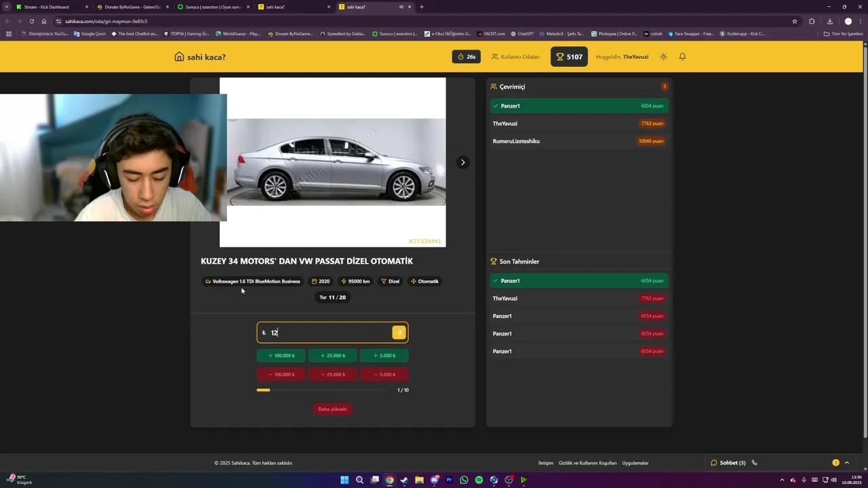This screenshot has height=488, width=868.
Task: Click the 95000 km mileage tag
Action: point(355,281)
